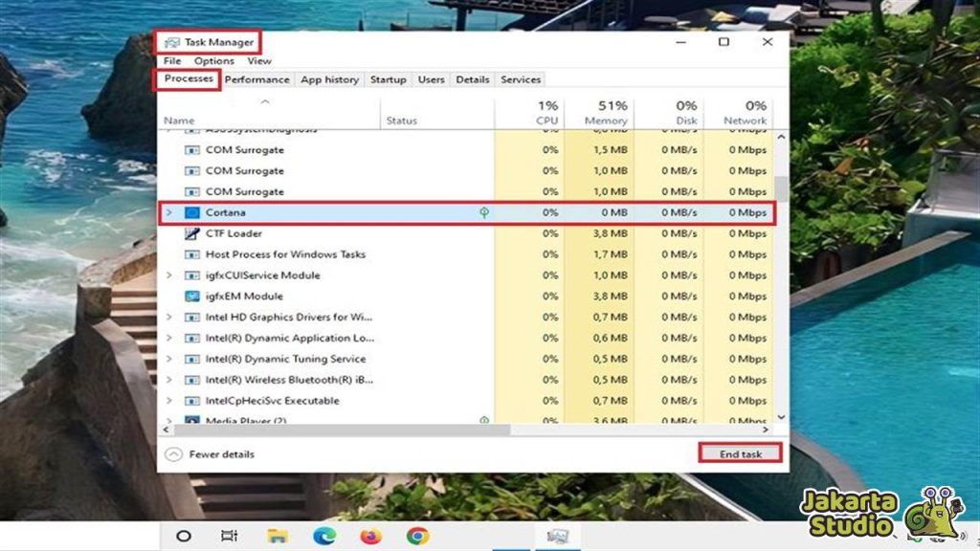Click the Intel(R) Dynamic Tuning Service icon
980x551 pixels.
(x=192, y=360)
